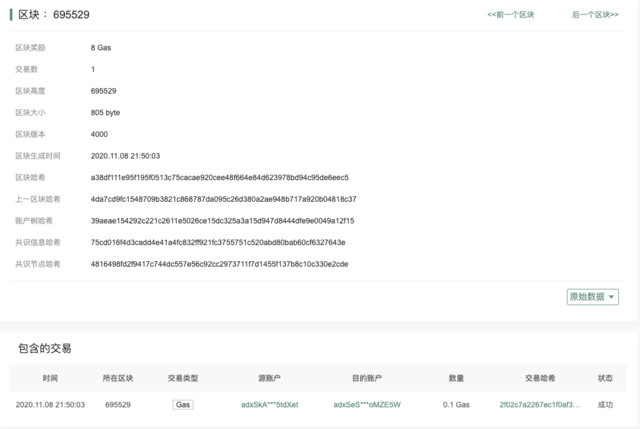Click the 状态 column header
The width and height of the screenshot is (640, 429).
coord(605,378)
